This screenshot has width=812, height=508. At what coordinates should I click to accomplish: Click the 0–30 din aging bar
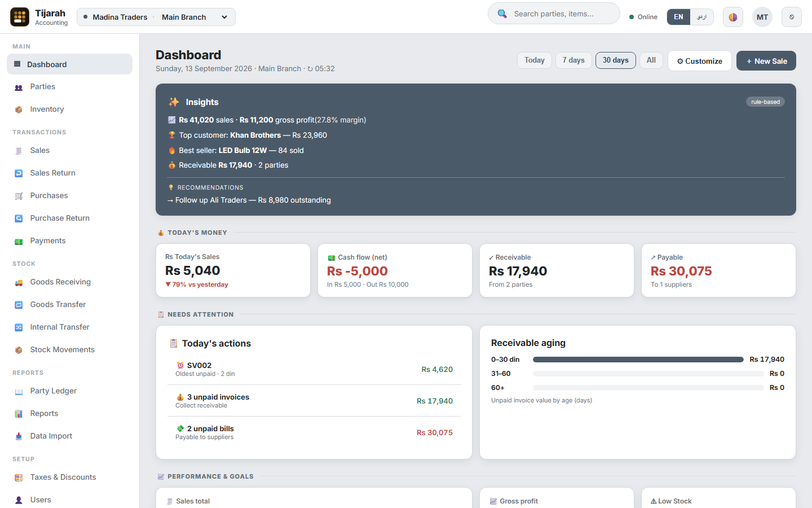tap(638, 360)
